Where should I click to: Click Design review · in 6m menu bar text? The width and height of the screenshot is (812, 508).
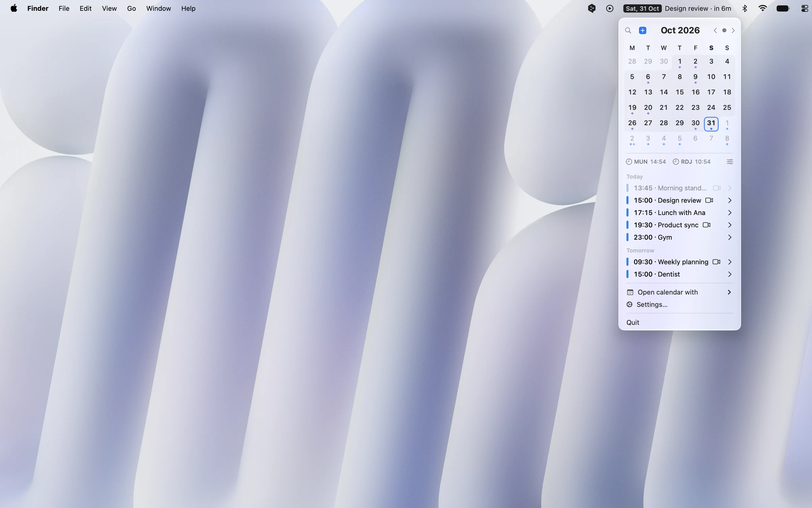698,8
